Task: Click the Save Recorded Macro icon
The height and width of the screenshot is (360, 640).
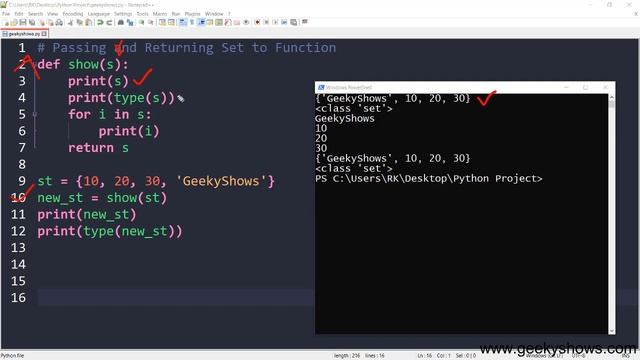Action: (293, 22)
